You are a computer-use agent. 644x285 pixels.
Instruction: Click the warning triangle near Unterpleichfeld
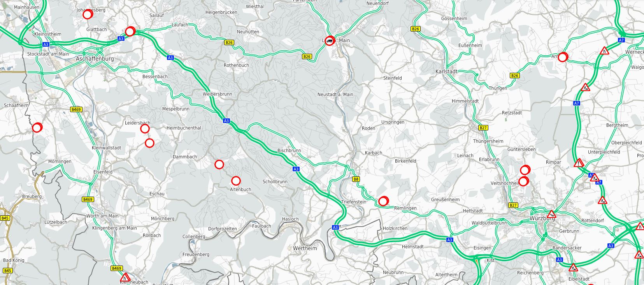pos(579,163)
